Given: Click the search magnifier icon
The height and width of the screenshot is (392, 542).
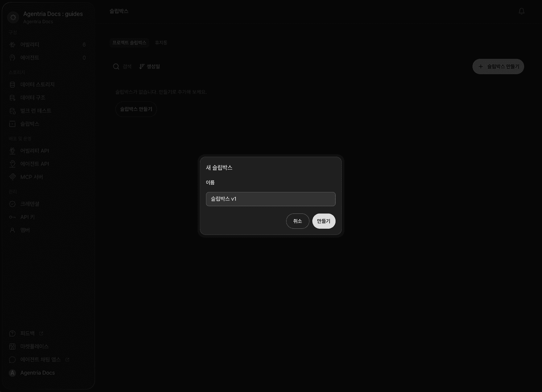Looking at the screenshot, I should pyautogui.click(x=116, y=66).
